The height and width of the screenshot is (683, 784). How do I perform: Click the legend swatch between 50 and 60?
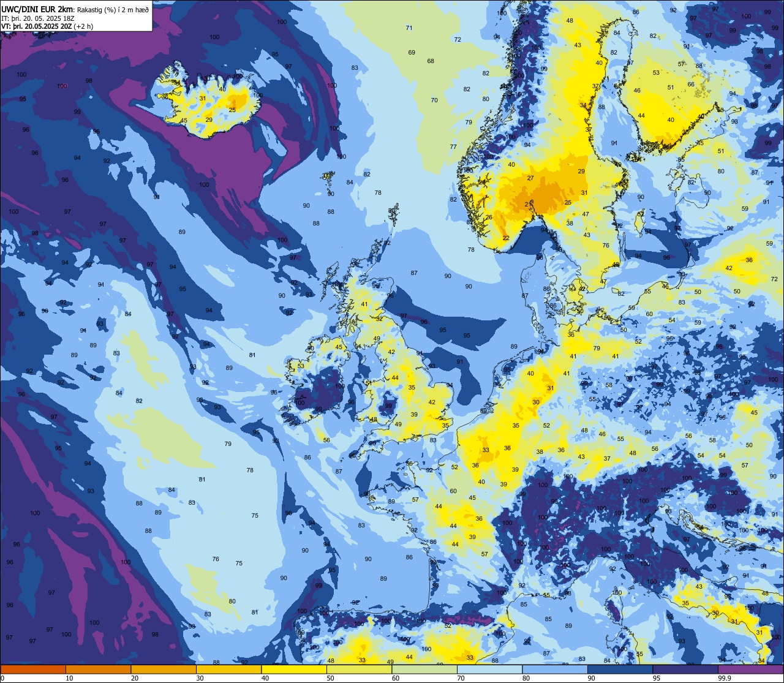coord(359,670)
